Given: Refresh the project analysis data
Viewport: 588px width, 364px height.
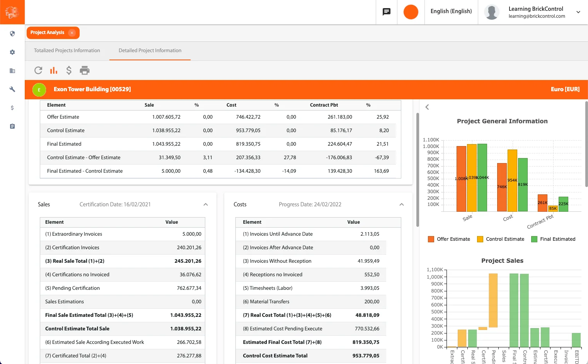Looking at the screenshot, I should (x=38, y=70).
